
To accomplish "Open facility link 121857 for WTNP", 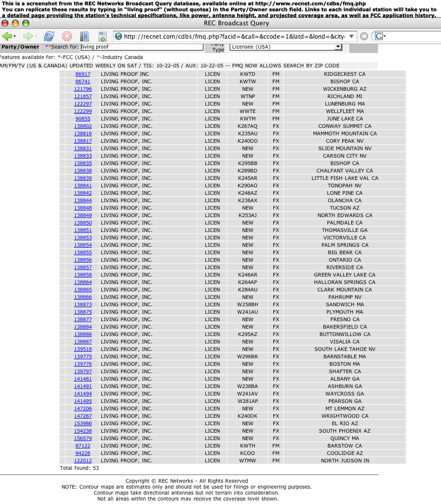I will 83,97.
